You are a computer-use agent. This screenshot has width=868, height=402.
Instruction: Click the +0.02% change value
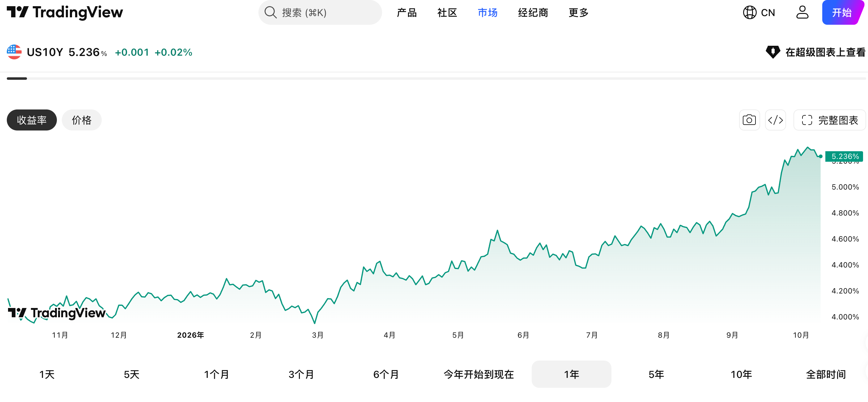(173, 52)
